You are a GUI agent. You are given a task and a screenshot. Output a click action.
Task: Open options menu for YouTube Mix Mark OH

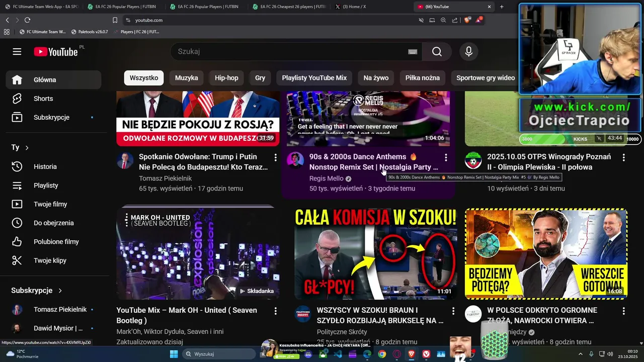[x=275, y=311]
